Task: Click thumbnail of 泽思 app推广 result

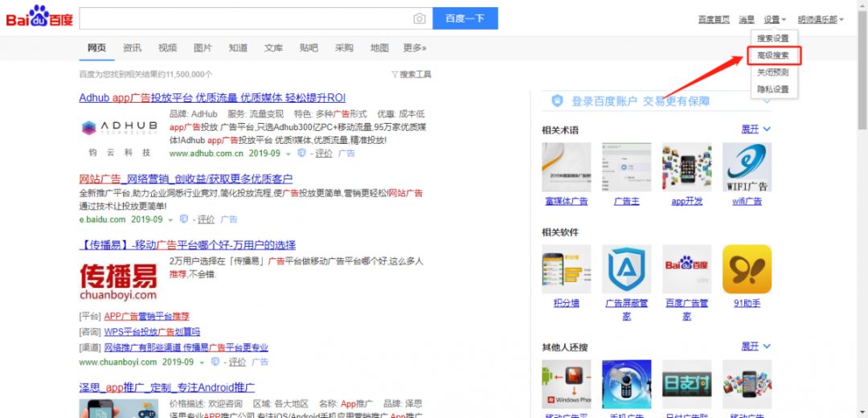Action: pos(118,408)
